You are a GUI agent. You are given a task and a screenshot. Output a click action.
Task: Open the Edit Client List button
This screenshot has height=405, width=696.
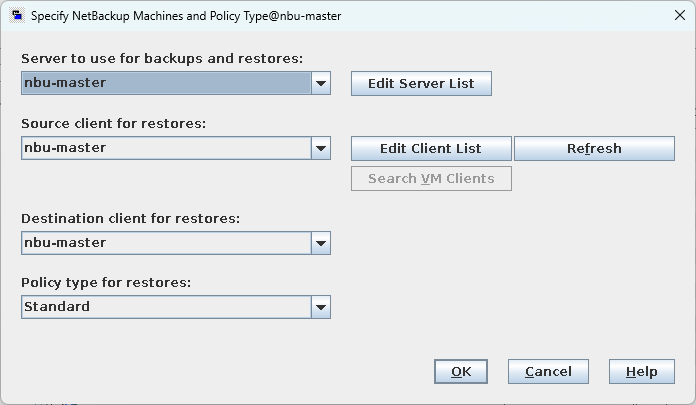[431, 149]
